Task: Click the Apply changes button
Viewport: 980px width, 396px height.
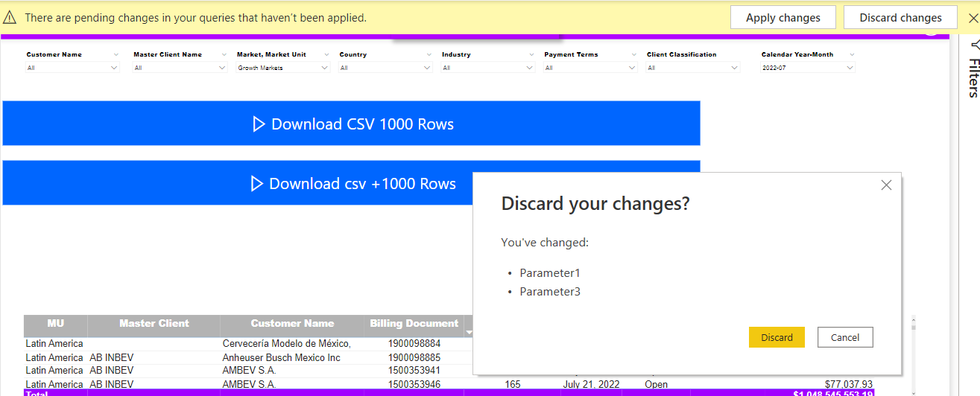Action: [783, 18]
